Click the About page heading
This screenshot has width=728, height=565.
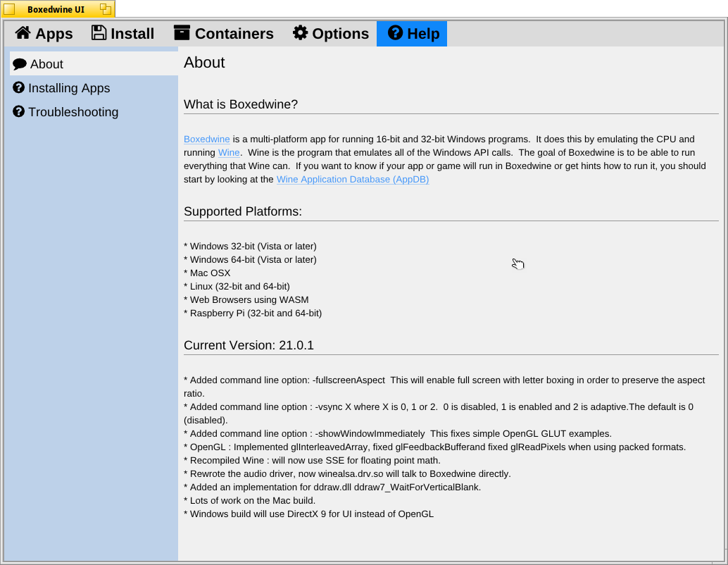(x=204, y=62)
